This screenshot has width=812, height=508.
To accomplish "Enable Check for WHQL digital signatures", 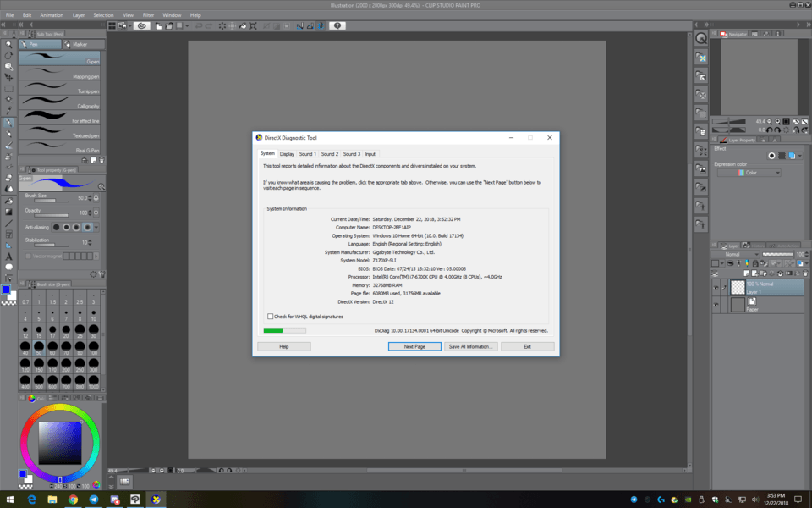I will [x=269, y=315].
